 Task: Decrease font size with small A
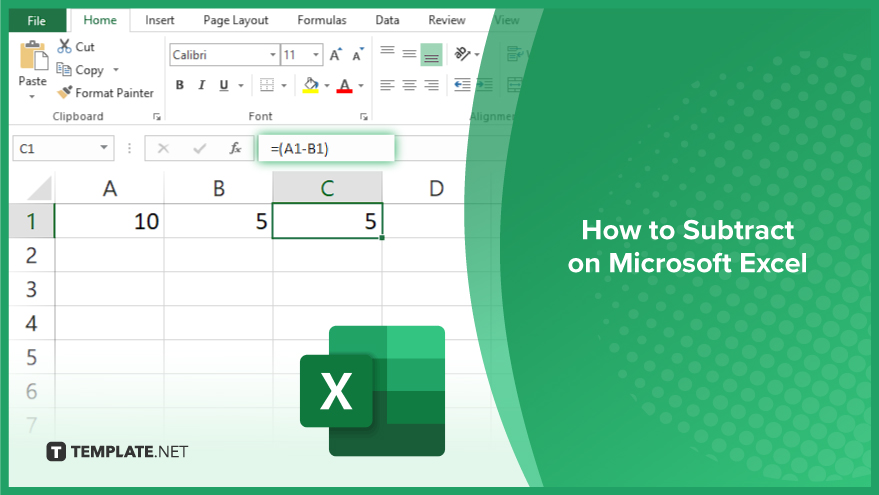tap(358, 54)
